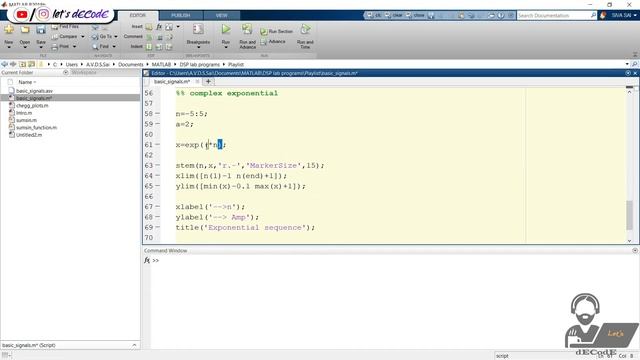The image size is (640, 360).
Task: Open the SIVA SAI account dropdown
Action: 624,15
